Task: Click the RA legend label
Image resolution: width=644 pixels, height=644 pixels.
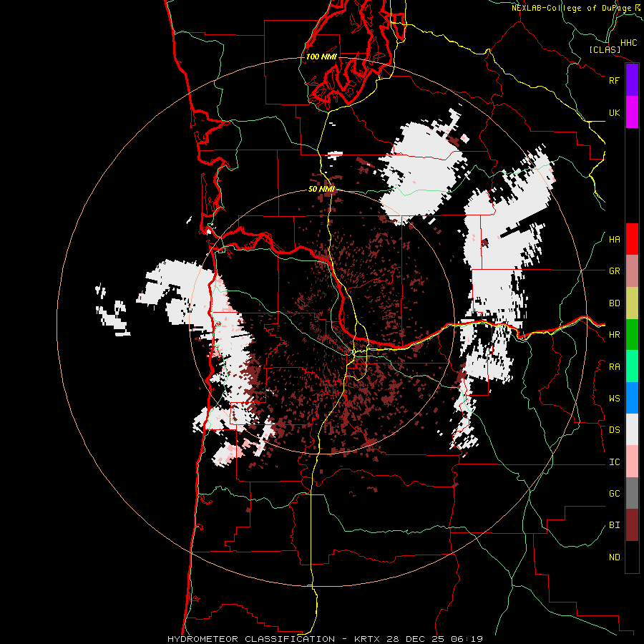Action: 614,367
